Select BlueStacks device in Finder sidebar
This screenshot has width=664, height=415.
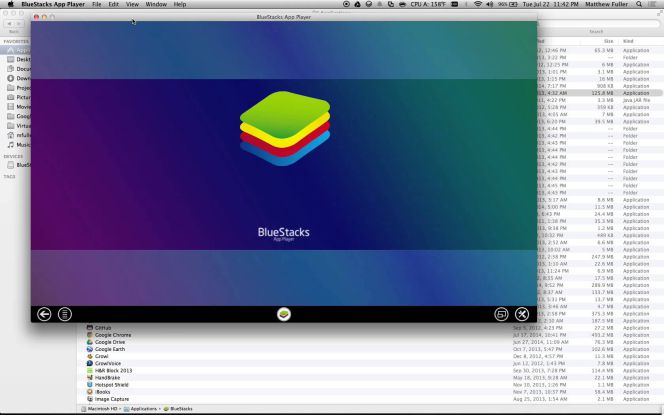tap(19, 165)
